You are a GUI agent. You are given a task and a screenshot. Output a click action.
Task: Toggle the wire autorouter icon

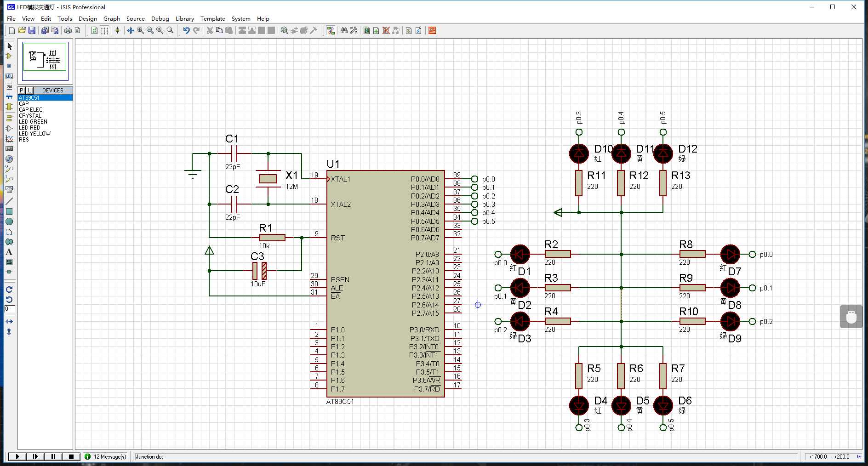(331, 30)
